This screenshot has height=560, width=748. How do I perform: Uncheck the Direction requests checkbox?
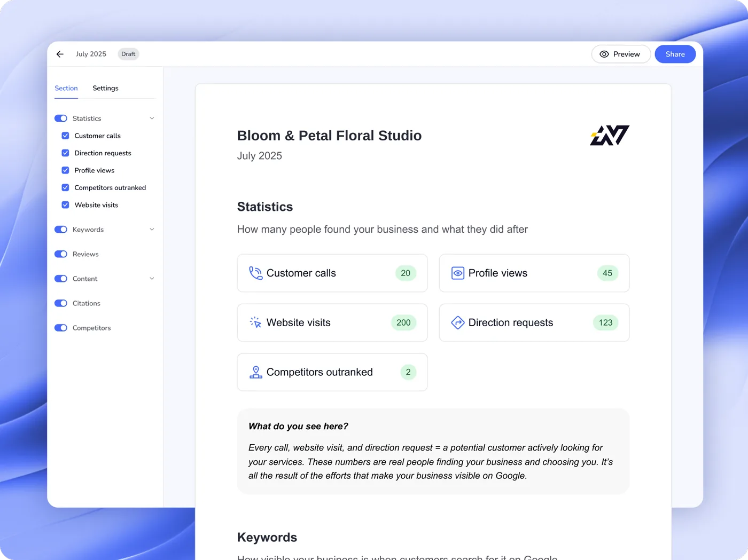pyautogui.click(x=65, y=153)
